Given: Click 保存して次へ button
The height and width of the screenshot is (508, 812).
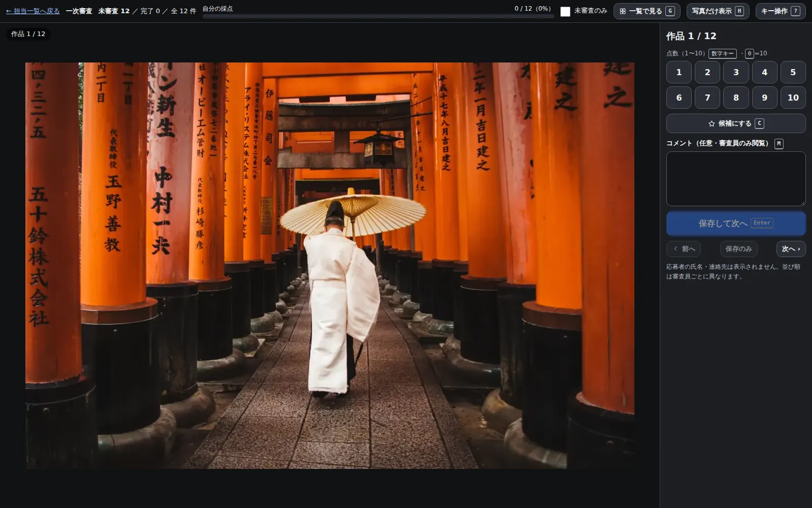Looking at the screenshot, I should point(736,223).
